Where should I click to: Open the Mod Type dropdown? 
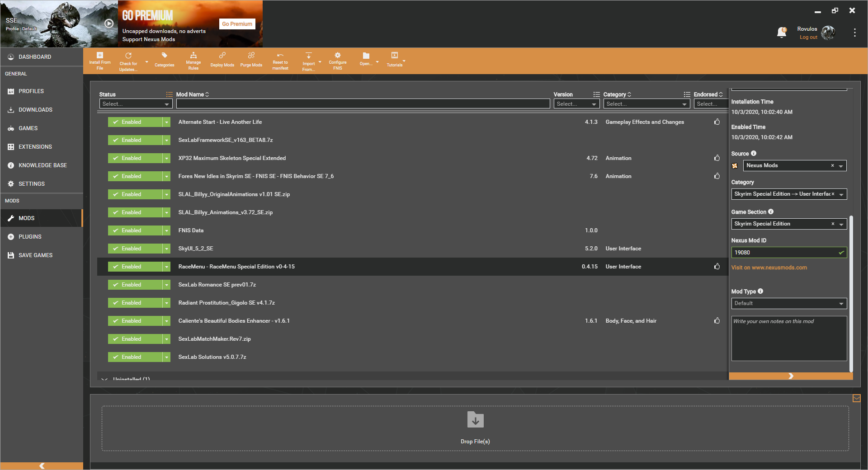789,303
